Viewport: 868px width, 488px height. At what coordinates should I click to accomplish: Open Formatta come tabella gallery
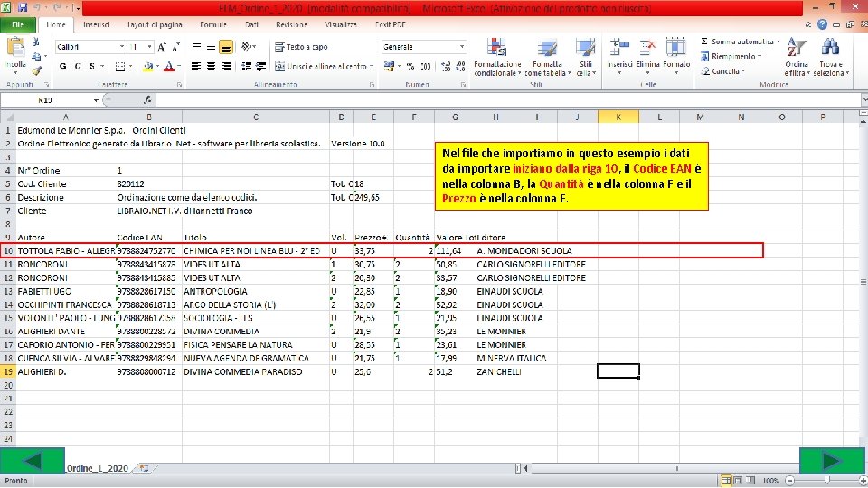(x=547, y=58)
